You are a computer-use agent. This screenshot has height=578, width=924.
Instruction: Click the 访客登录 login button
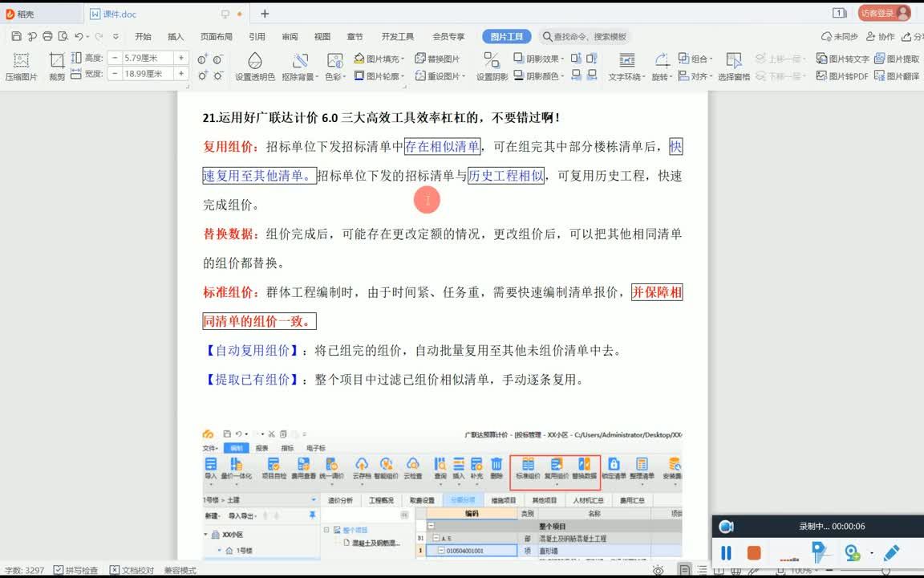click(x=882, y=12)
